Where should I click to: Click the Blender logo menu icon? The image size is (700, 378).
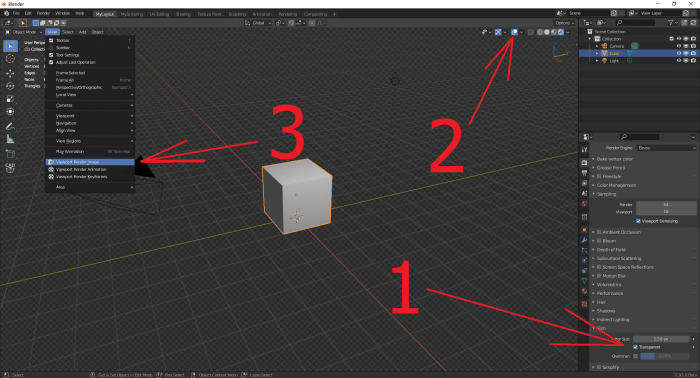coord(6,13)
